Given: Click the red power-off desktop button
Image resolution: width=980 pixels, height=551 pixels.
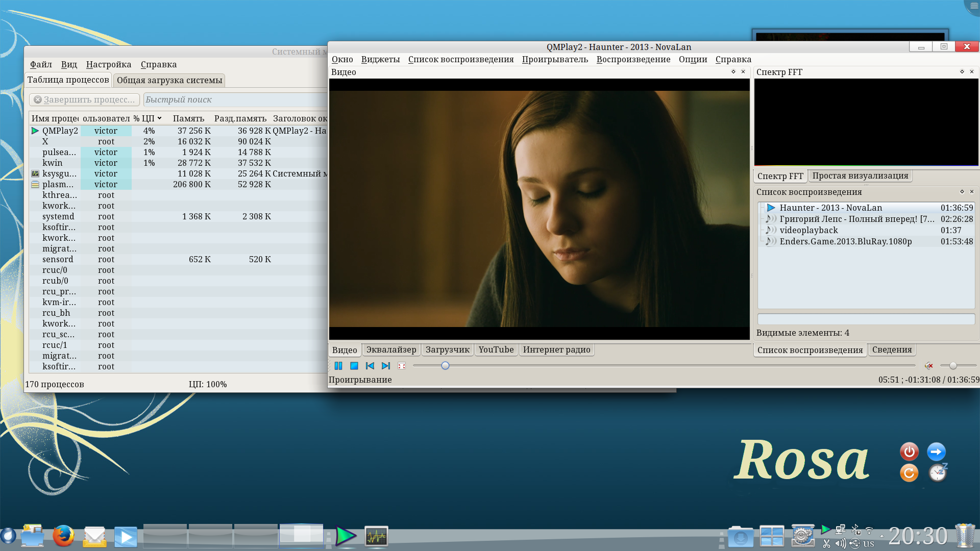Looking at the screenshot, I should (x=909, y=452).
